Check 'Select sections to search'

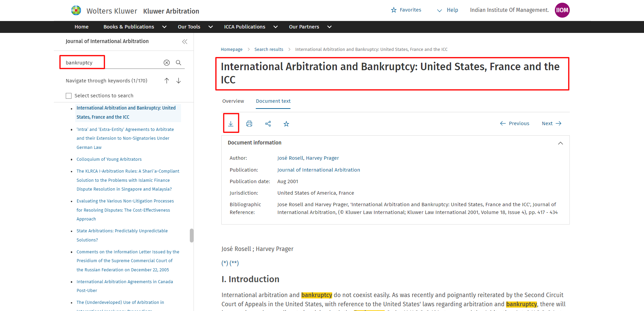(69, 96)
